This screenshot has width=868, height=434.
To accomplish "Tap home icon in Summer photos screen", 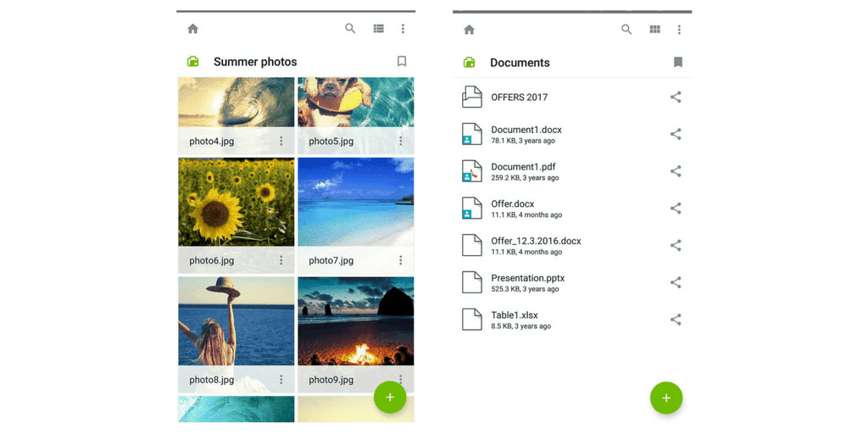I will click(192, 29).
